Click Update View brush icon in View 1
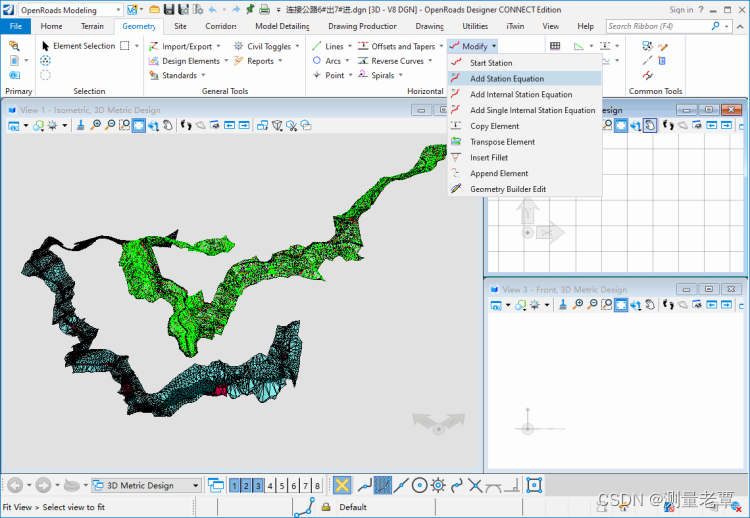750x518 pixels. coord(81,125)
